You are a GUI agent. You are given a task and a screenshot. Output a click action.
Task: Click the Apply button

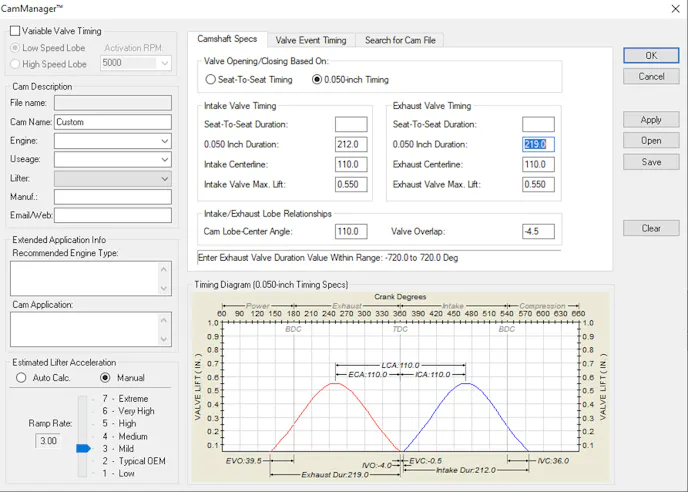[x=651, y=120]
